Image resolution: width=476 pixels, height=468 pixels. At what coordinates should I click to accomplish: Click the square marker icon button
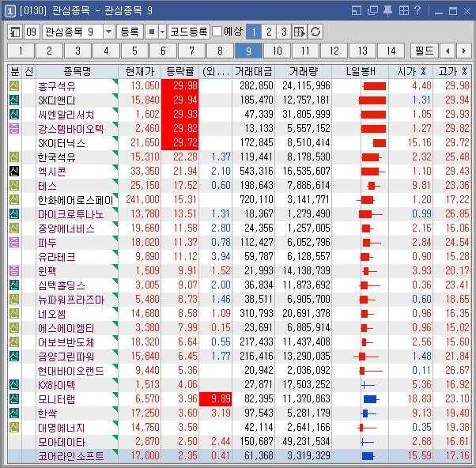pyautogui.click(x=152, y=32)
